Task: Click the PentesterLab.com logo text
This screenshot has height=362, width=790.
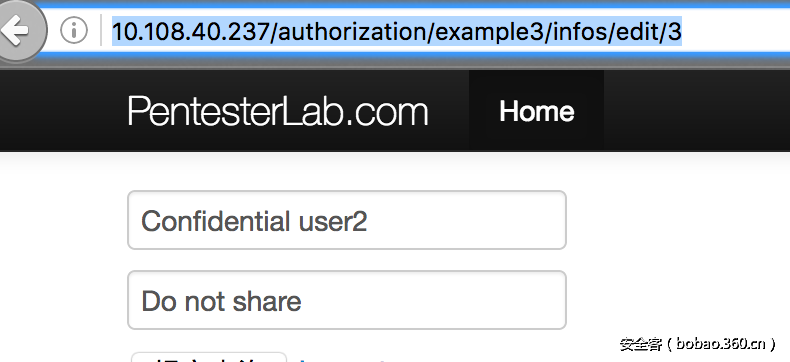Action: [x=278, y=111]
